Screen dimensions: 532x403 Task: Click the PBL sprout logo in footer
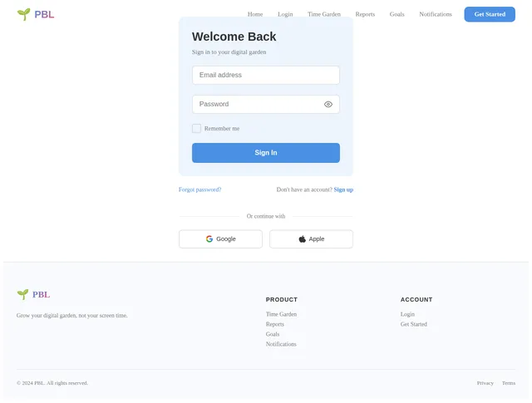point(33,294)
